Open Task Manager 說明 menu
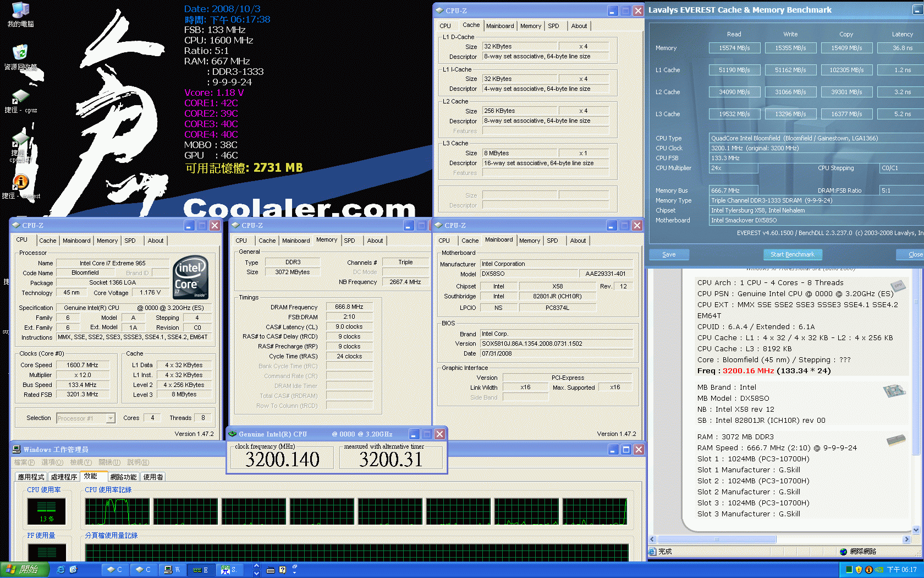 tap(138, 462)
